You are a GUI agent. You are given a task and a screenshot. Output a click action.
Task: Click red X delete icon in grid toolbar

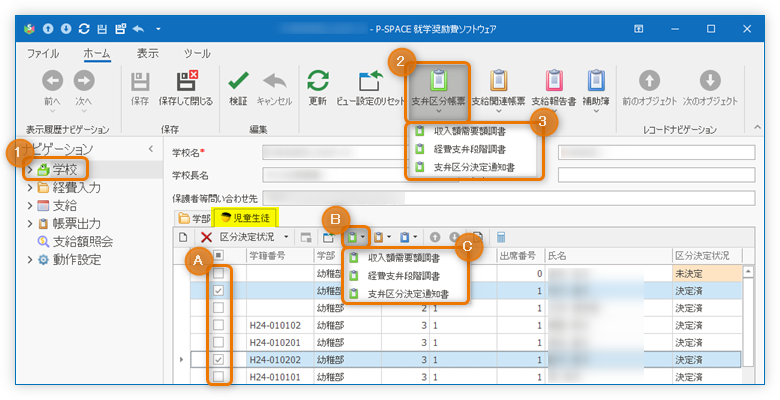coord(206,237)
